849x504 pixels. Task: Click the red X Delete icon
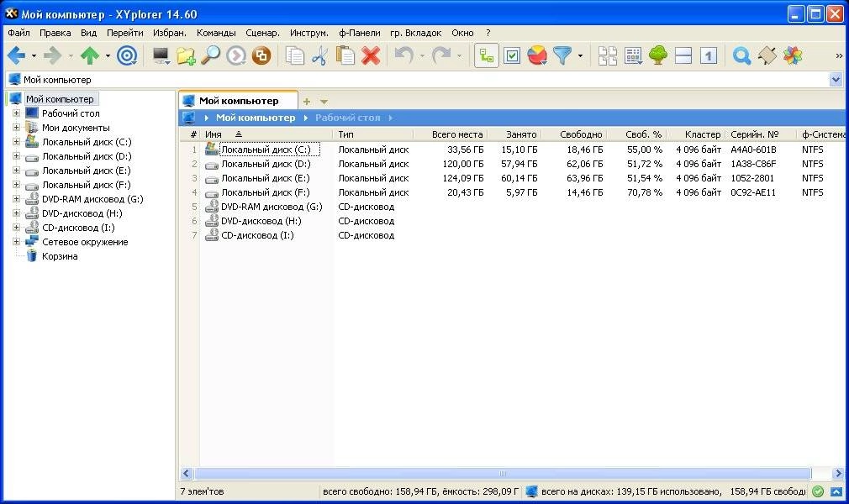tap(371, 55)
